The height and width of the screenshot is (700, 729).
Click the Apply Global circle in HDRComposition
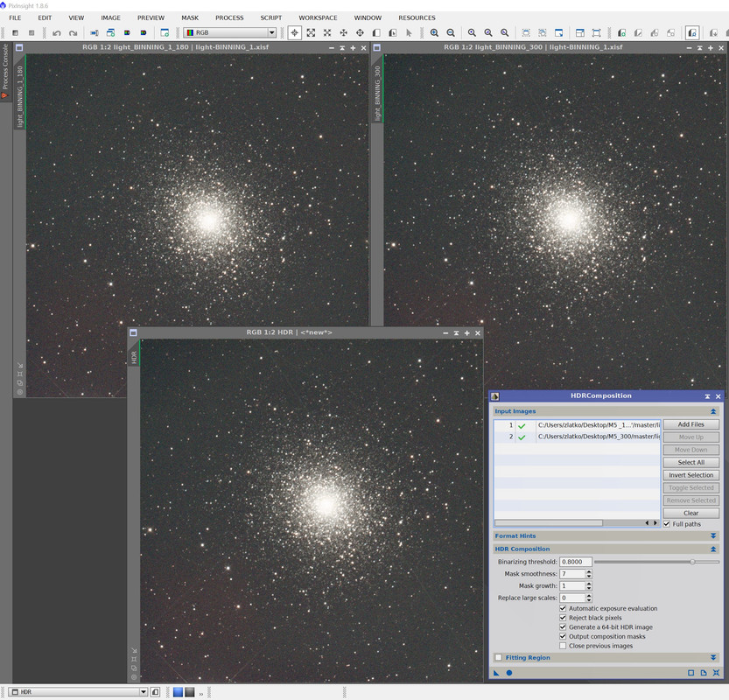click(x=509, y=673)
